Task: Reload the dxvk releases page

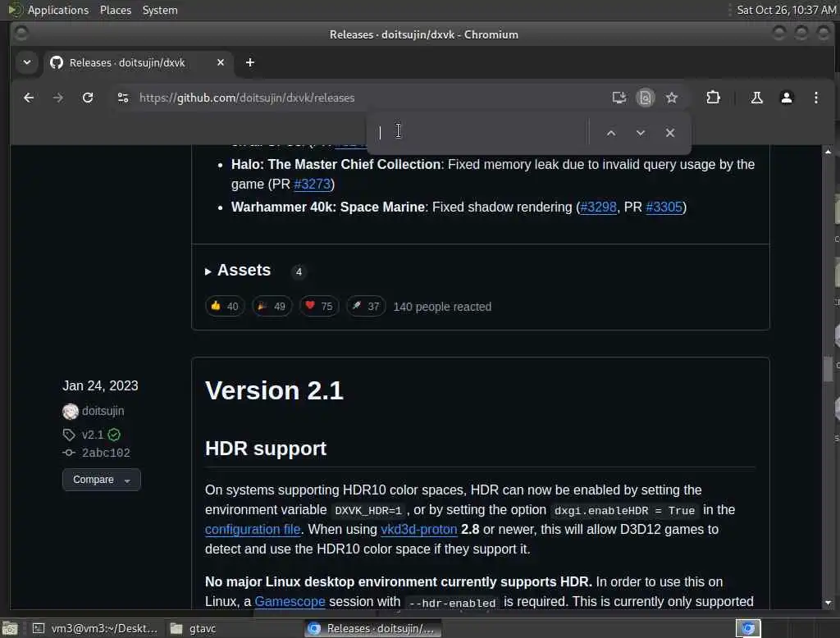Action: (x=88, y=98)
